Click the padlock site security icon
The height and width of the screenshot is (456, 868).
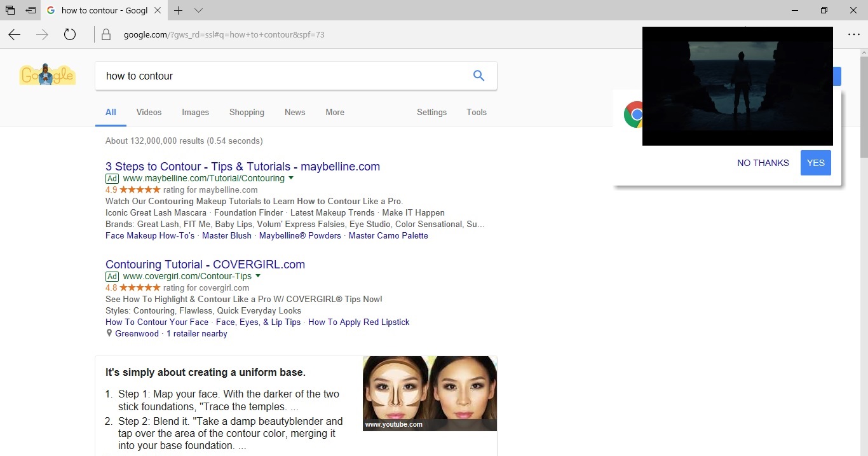[x=106, y=35]
